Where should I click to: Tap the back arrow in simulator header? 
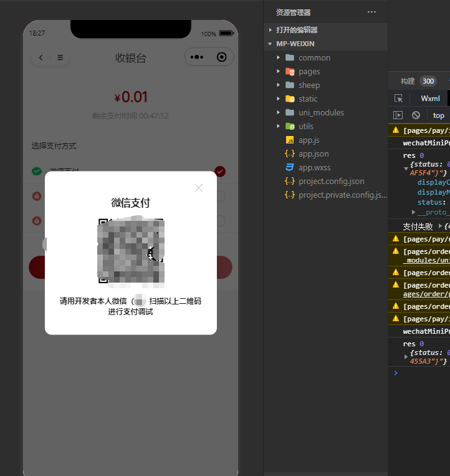click(x=41, y=57)
